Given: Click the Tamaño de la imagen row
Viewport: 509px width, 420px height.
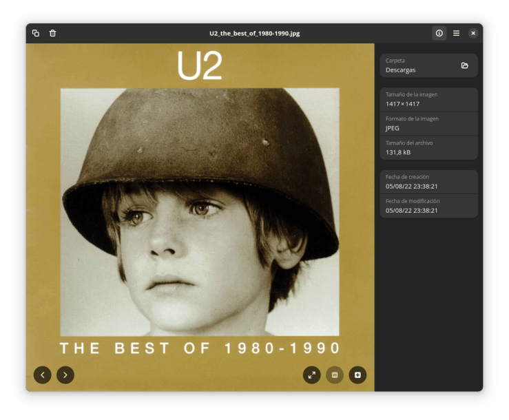Looking at the screenshot, I should coord(428,99).
